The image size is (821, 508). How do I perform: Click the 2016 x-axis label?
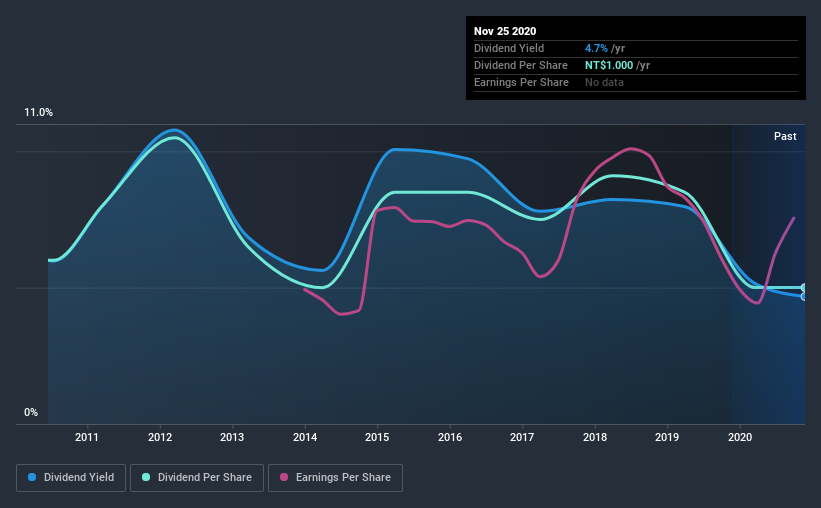(450, 437)
